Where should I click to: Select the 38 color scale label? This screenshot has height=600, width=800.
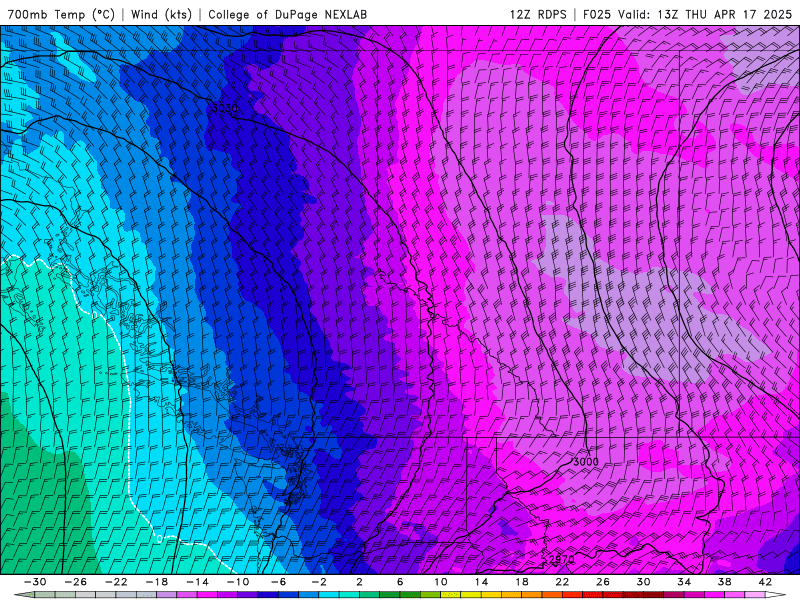click(724, 582)
